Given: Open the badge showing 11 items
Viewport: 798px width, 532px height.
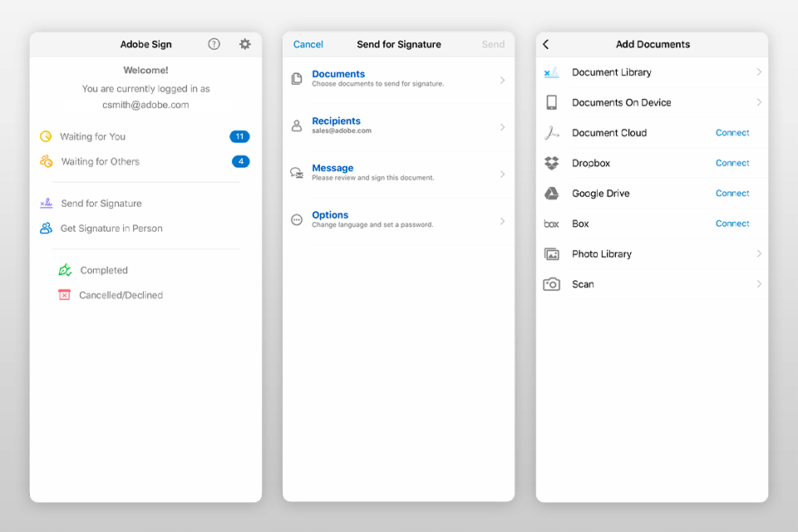Looking at the screenshot, I should (239, 136).
